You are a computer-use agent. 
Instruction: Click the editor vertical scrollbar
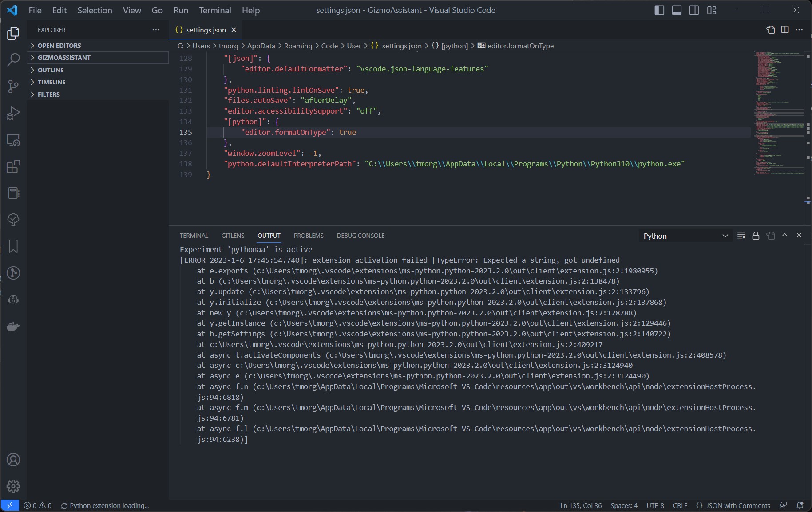tap(808, 138)
